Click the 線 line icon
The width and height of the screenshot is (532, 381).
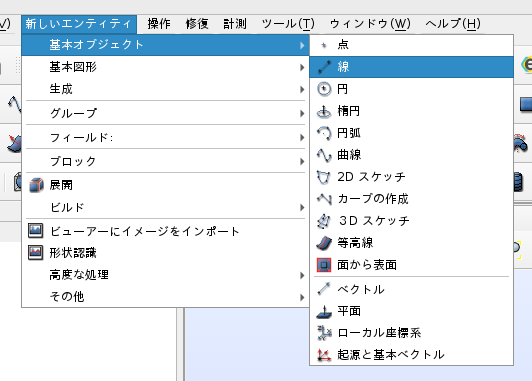click(324, 67)
